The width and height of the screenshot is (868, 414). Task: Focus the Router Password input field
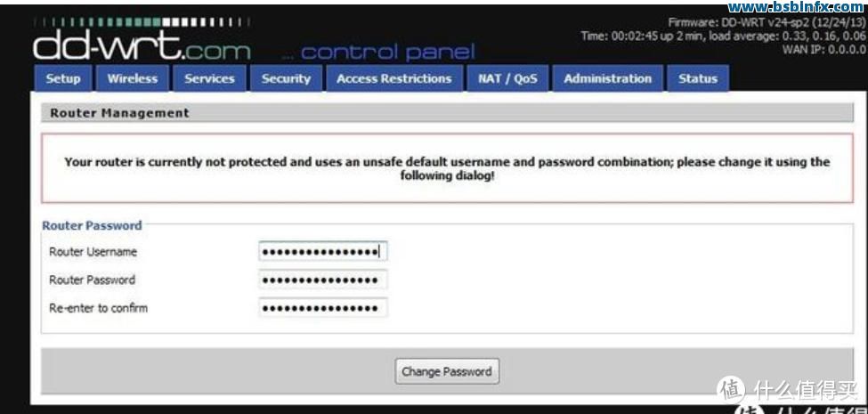[x=323, y=280]
